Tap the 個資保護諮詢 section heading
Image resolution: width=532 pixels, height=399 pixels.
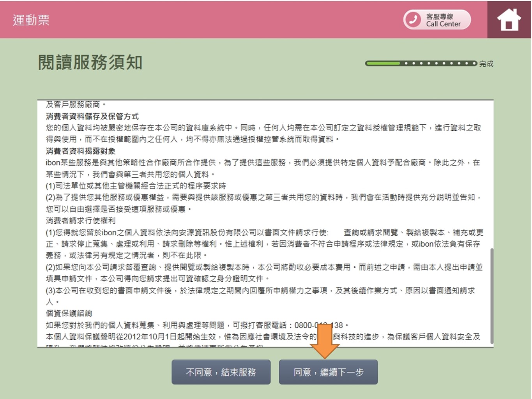click(69, 313)
